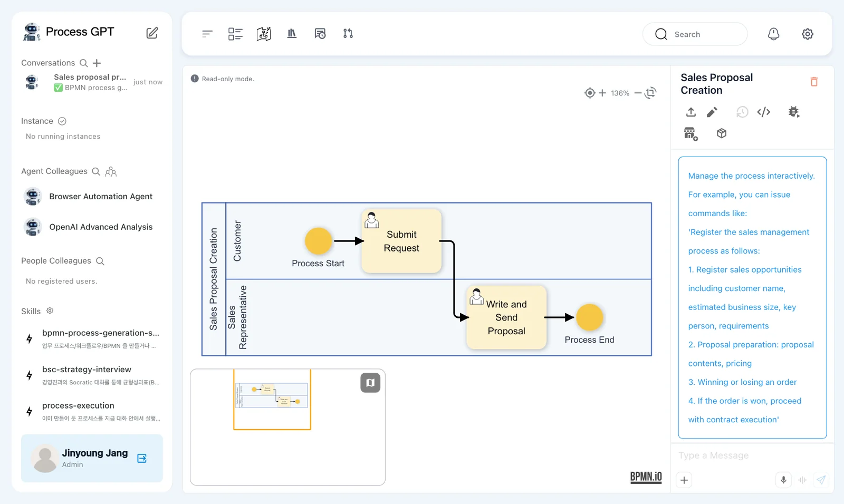Start voice input with the microphone icon
Viewport: 844px width, 504px height.
(783, 480)
